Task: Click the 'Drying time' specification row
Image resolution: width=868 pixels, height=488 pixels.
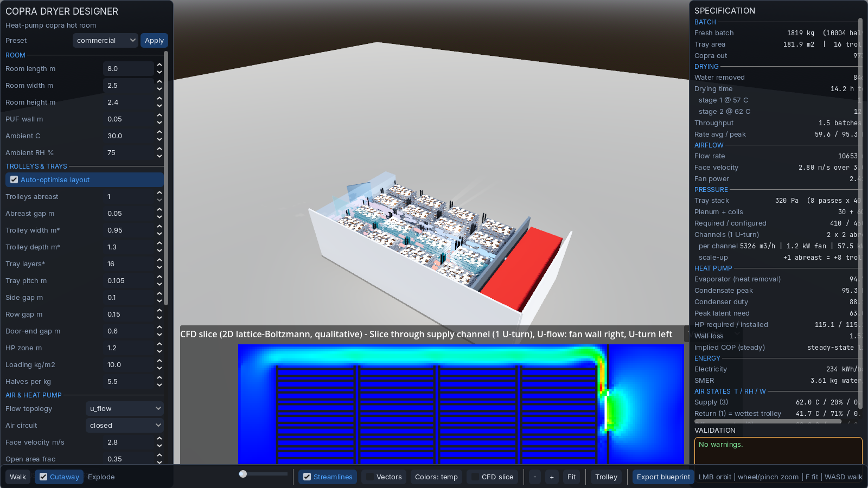Action: pos(778,89)
